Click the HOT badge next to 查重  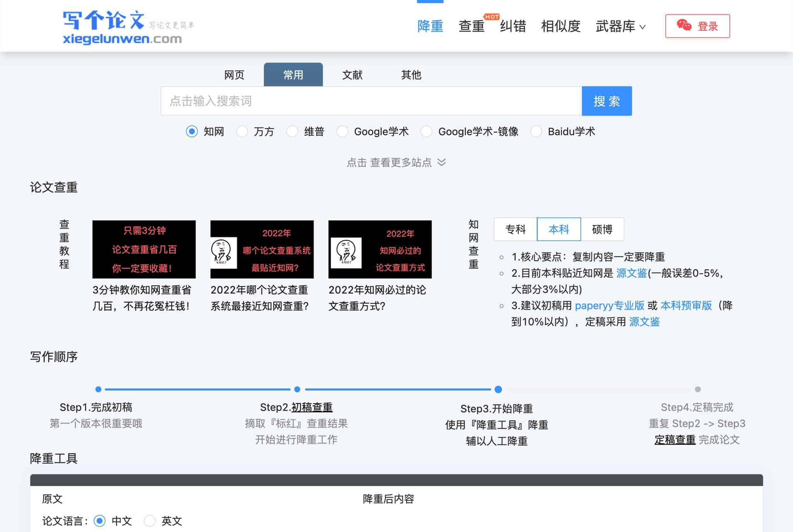click(x=491, y=17)
